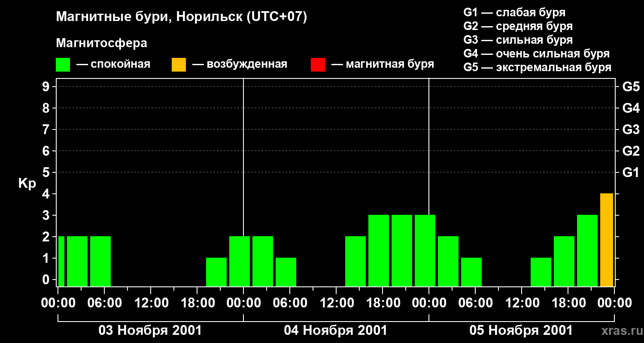
Task: Select the only Kp 1 bar on 04 Ноября
Action: [x=286, y=272]
